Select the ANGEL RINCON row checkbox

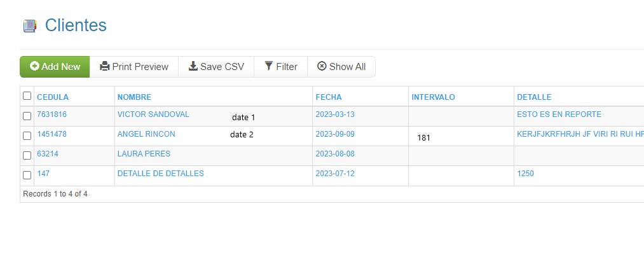[x=27, y=136]
